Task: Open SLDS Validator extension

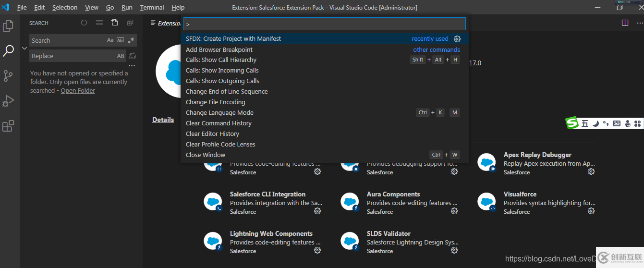Action: [389, 233]
